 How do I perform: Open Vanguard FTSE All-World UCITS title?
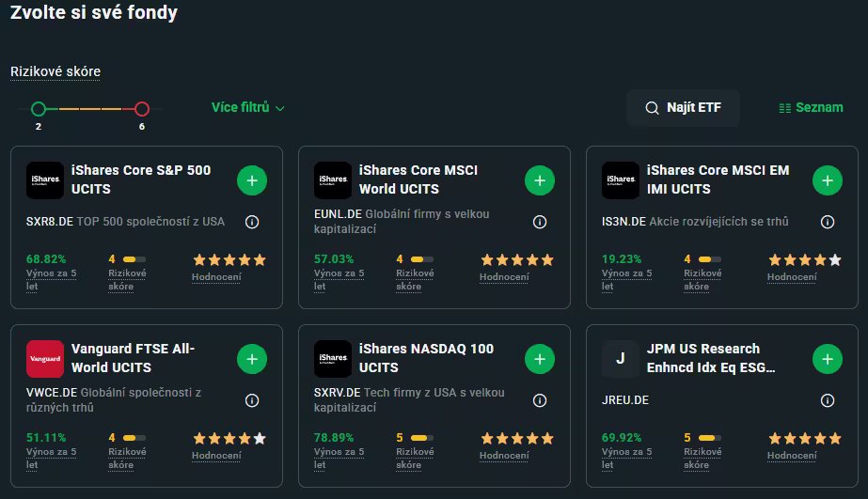point(133,358)
